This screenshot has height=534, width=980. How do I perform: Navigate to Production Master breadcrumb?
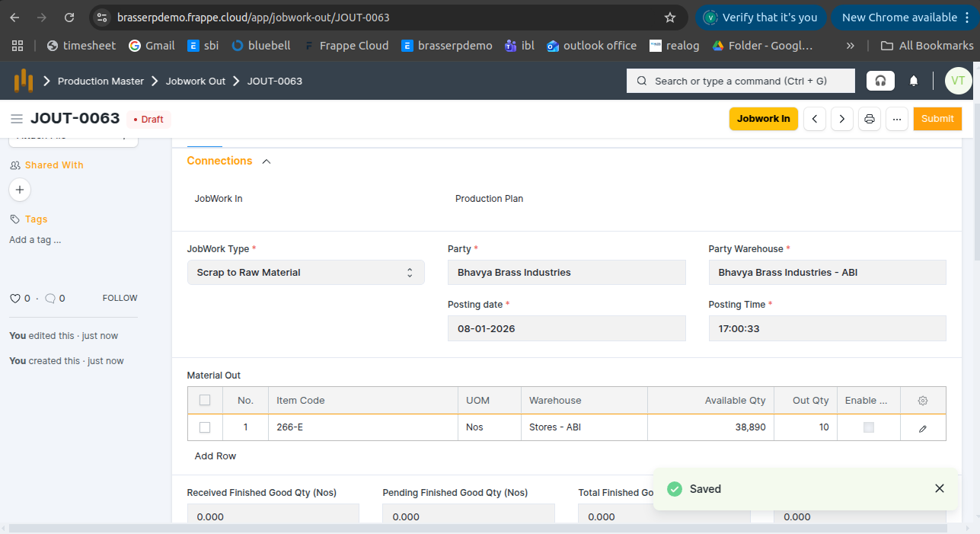101,81
